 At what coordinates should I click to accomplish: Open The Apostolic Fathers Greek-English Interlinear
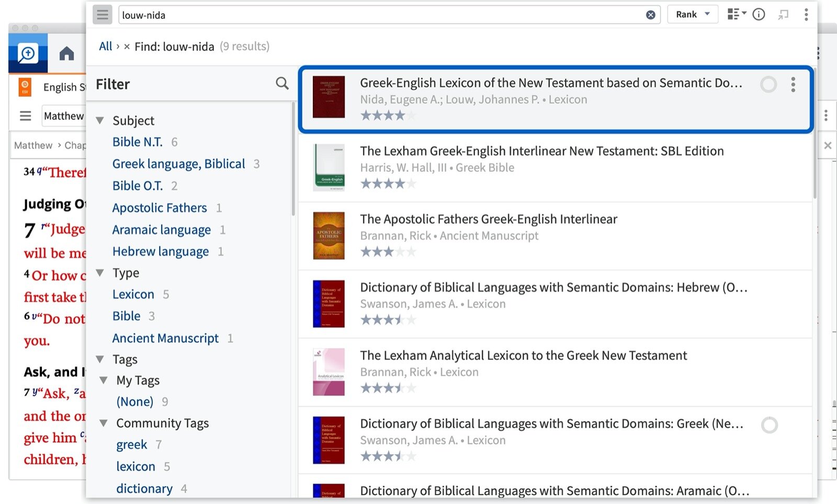(x=489, y=219)
